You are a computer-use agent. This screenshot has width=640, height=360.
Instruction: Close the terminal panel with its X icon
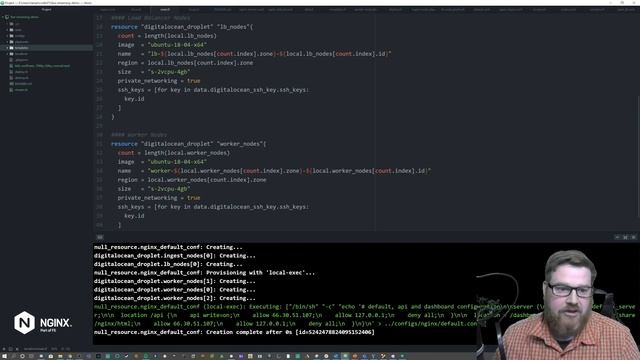coord(633,237)
